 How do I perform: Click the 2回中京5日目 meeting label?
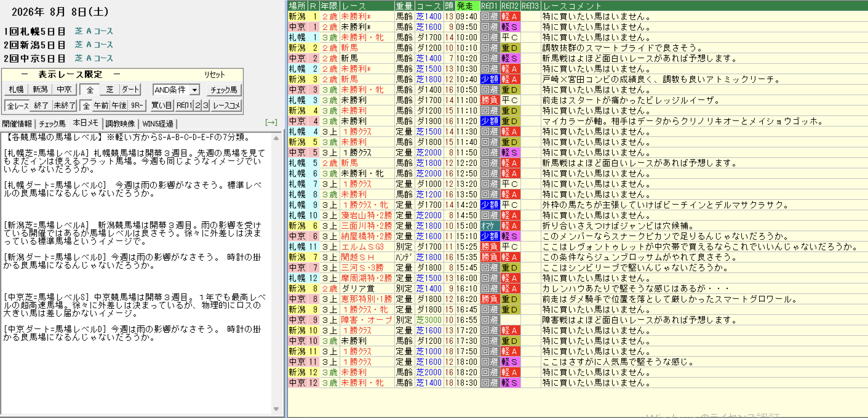pyautogui.click(x=35, y=59)
